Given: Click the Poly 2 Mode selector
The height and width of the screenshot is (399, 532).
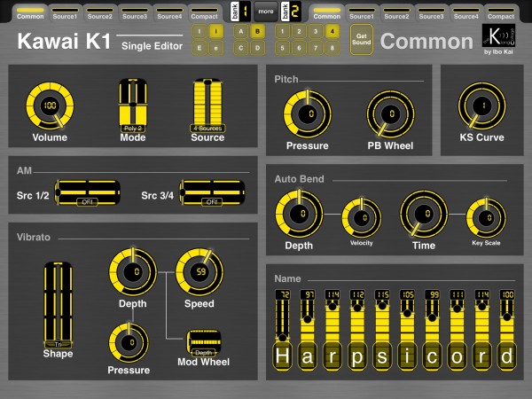Looking at the screenshot, I should [133, 106].
